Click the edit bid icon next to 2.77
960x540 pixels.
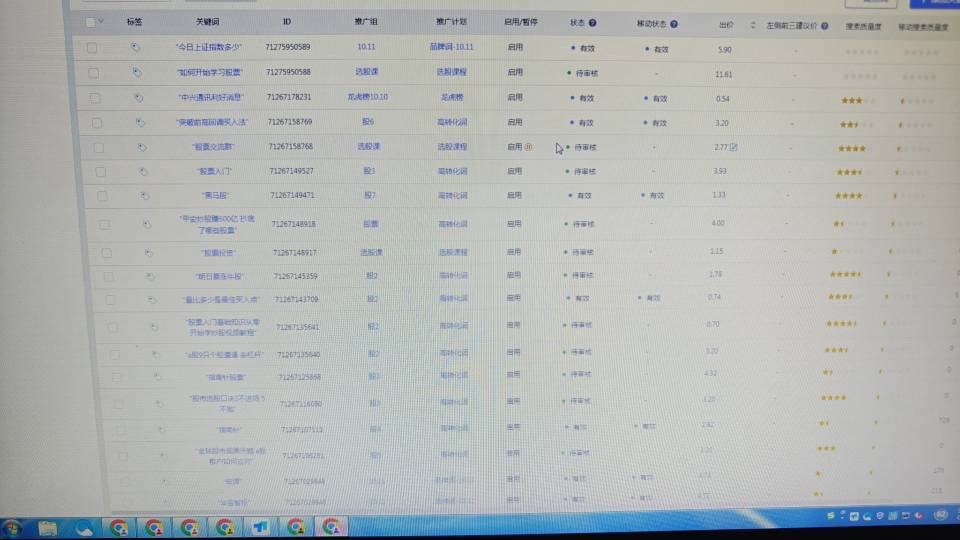point(733,148)
